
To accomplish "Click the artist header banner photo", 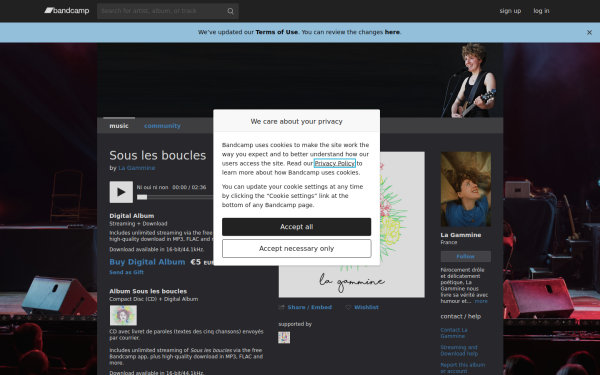I will pos(300,80).
